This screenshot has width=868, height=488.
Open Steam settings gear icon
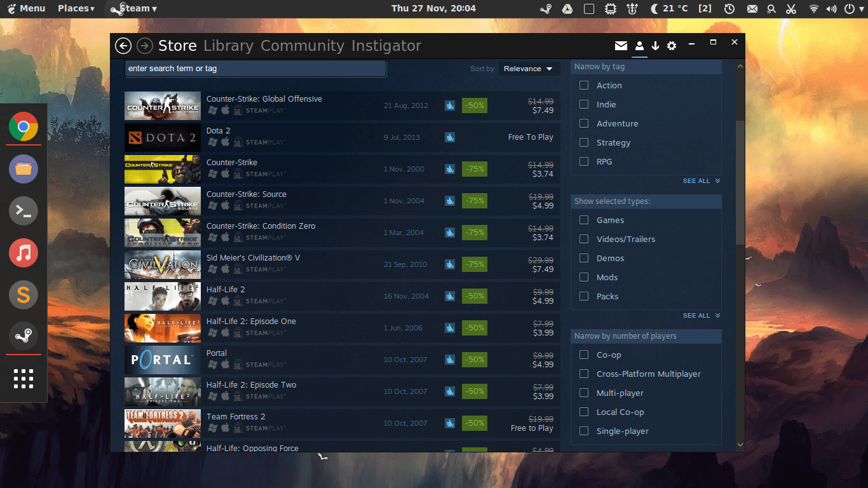[x=672, y=46]
